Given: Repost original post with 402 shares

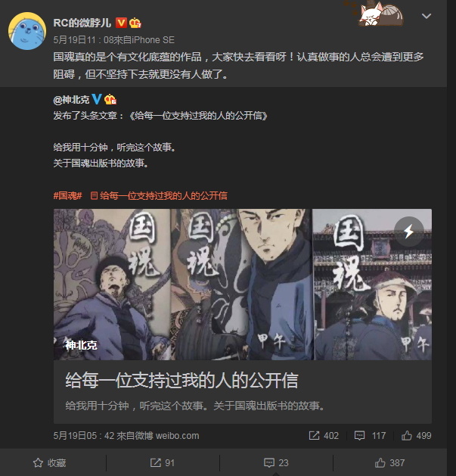Looking at the screenshot, I should (324, 436).
